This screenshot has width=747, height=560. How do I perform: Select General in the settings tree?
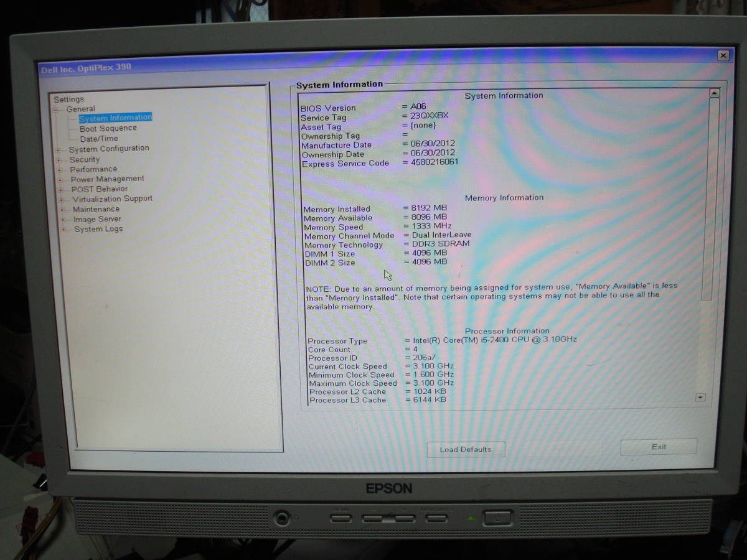point(80,109)
